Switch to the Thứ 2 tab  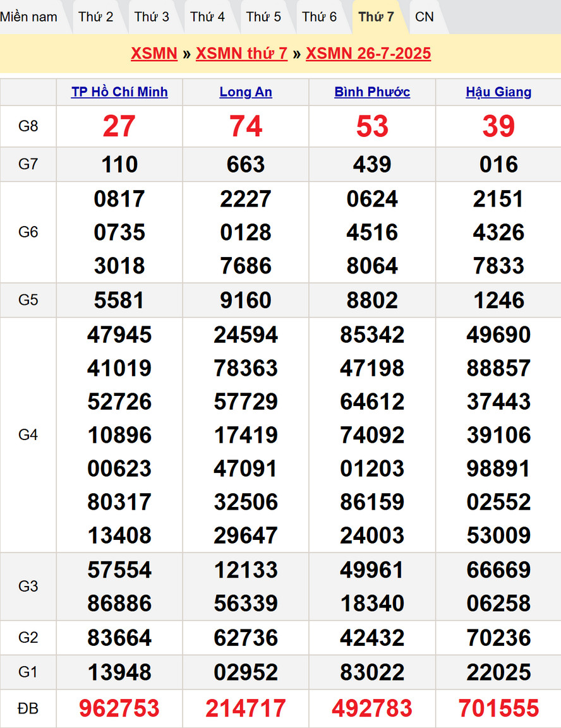(96, 17)
